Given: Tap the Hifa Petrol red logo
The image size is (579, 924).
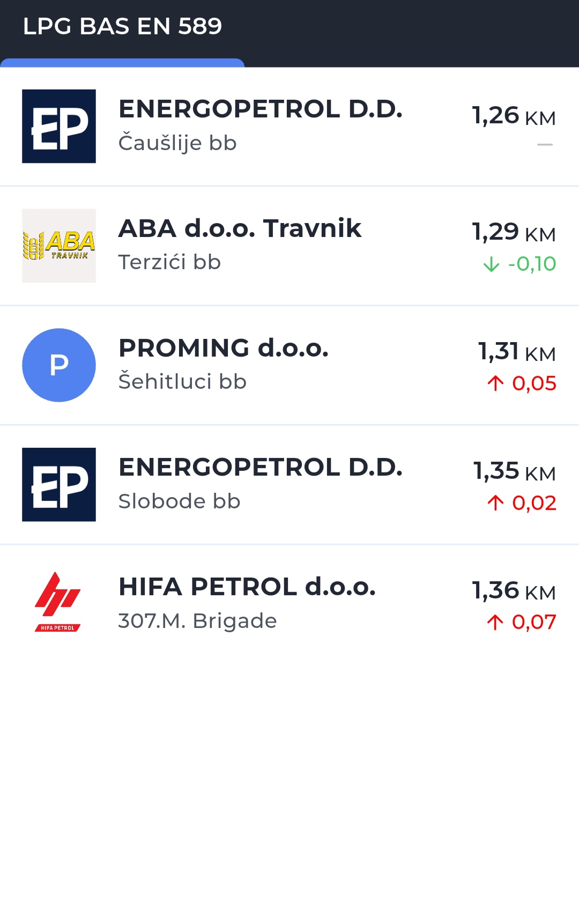Looking at the screenshot, I should pyautogui.click(x=58, y=602).
